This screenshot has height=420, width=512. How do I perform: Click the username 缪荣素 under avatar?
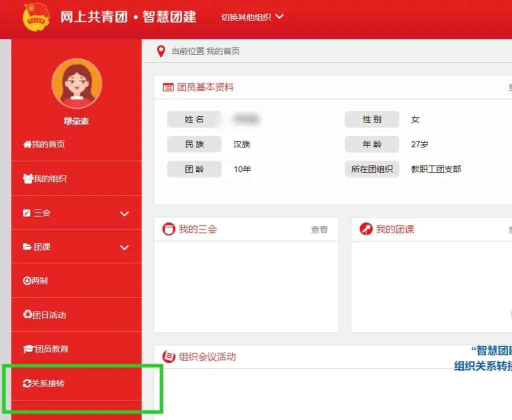76,121
